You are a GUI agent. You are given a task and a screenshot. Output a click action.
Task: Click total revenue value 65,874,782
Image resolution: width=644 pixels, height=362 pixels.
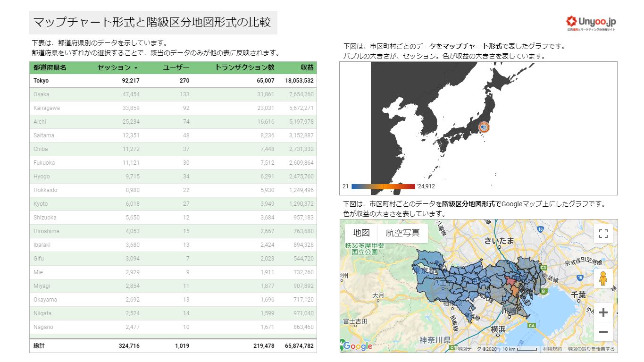coord(299,346)
